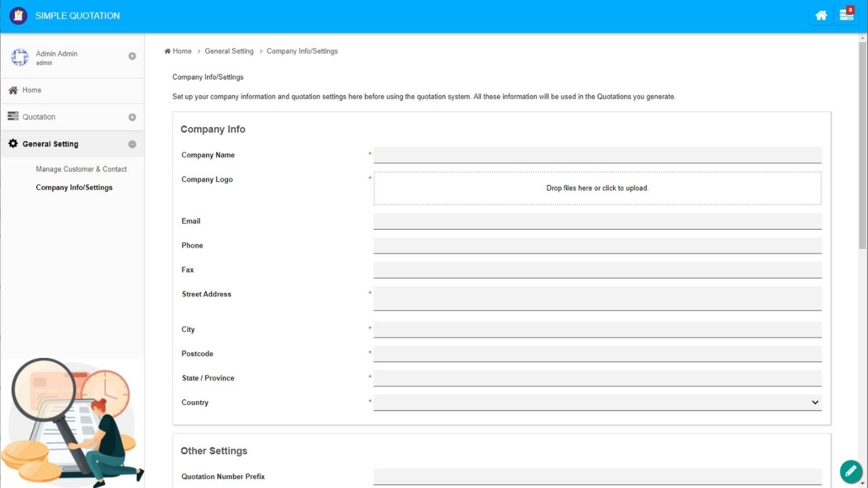Focus the Company Name input field
This screenshot has height=488, width=868.
coord(597,155)
